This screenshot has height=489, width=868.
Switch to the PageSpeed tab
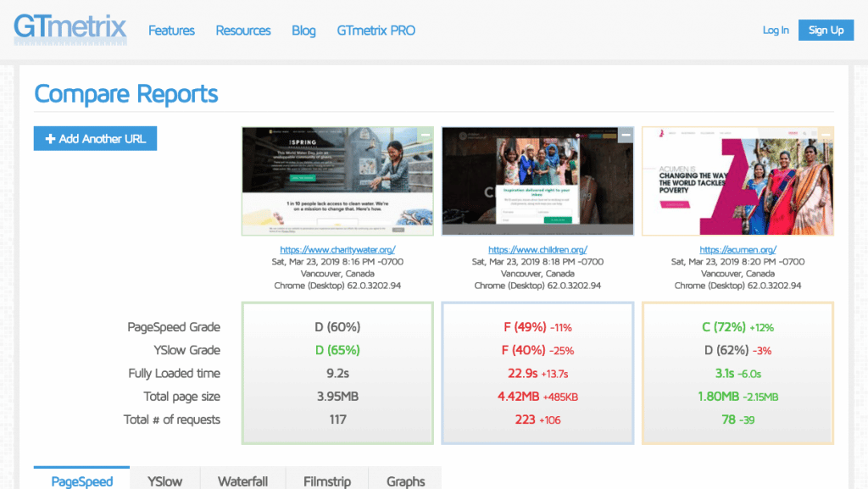click(x=82, y=480)
